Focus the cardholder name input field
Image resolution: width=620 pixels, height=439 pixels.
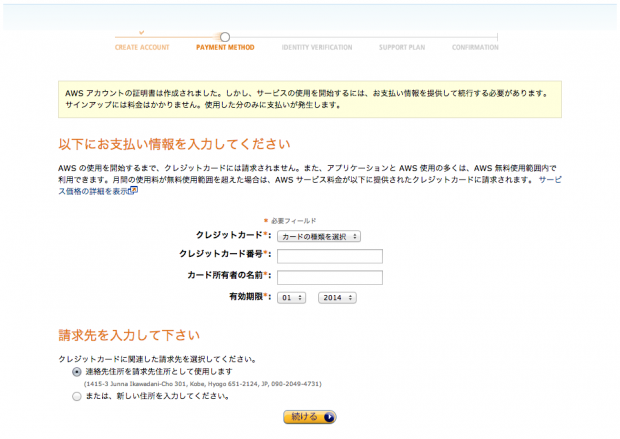click(x=330, y=277)
